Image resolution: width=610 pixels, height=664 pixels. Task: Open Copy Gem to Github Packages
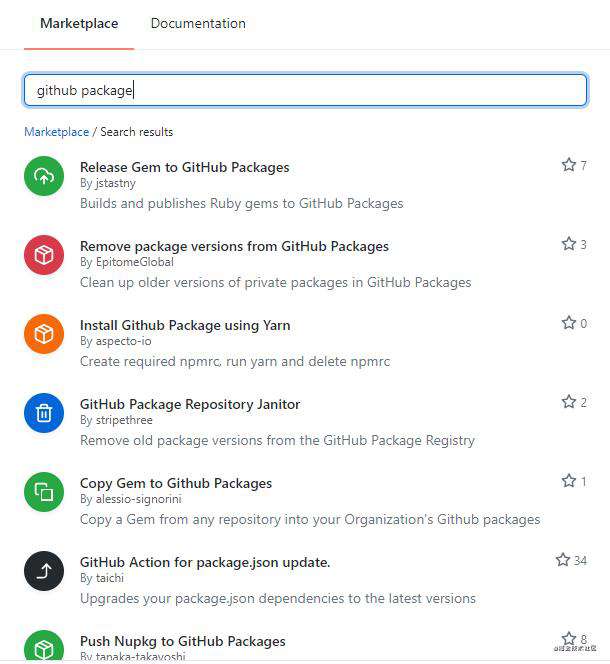176,483
